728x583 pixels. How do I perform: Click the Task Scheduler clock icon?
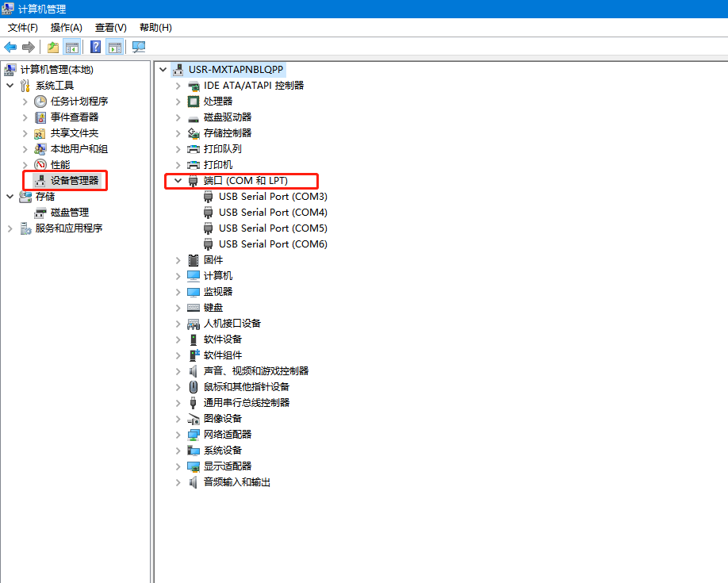(x=40, y=102)
